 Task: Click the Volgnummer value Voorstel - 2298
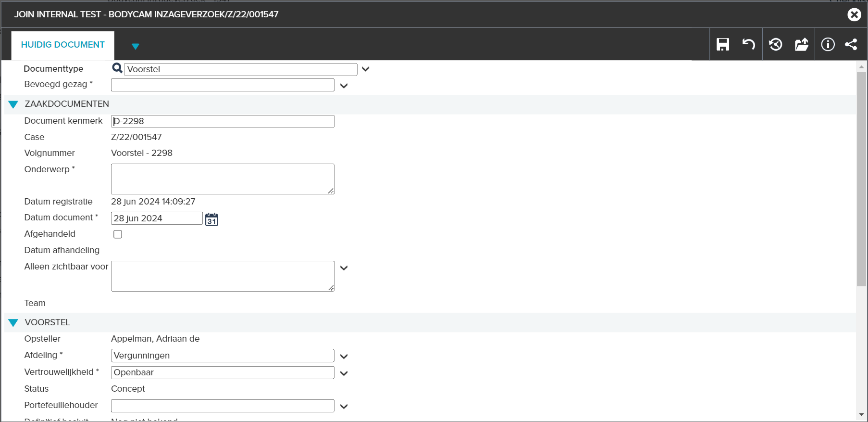[142, 153]
